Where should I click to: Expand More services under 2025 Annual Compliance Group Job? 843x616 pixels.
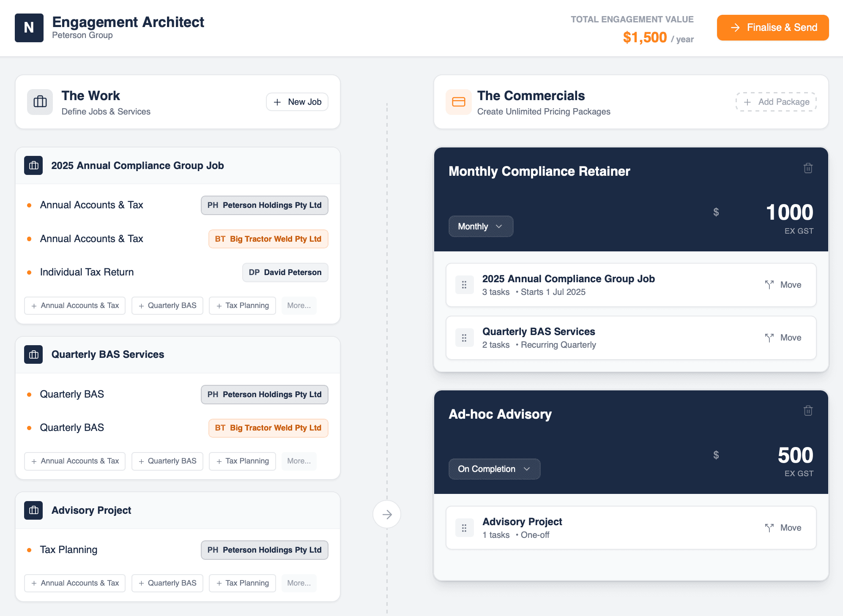click(x=299, y=305)
